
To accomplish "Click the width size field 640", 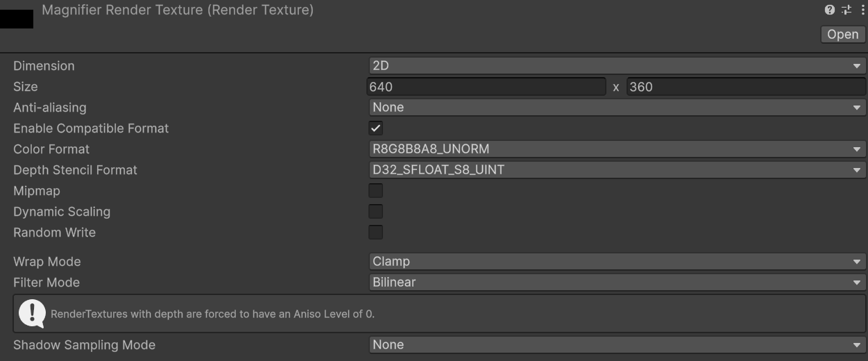I will point(486,87).
